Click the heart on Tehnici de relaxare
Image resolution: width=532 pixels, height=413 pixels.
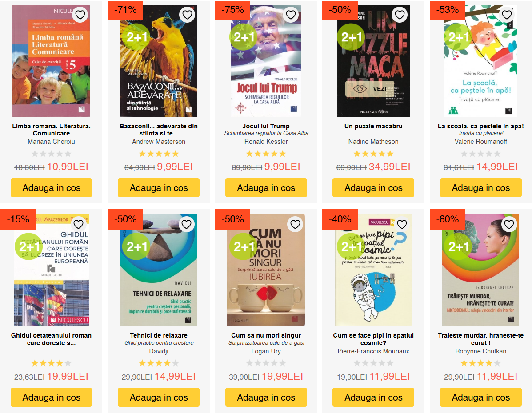tap(187, 224)
